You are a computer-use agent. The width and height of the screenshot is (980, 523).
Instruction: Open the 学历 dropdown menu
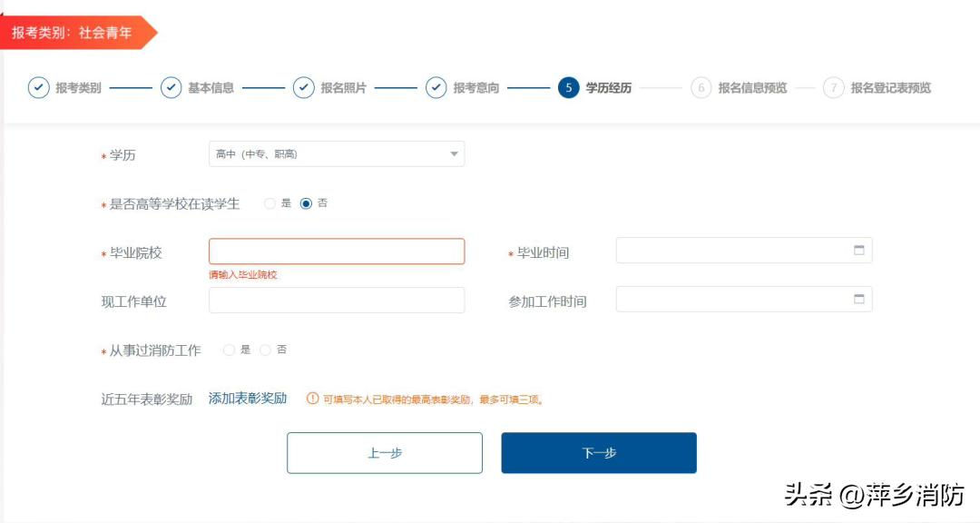coord(337,153)
